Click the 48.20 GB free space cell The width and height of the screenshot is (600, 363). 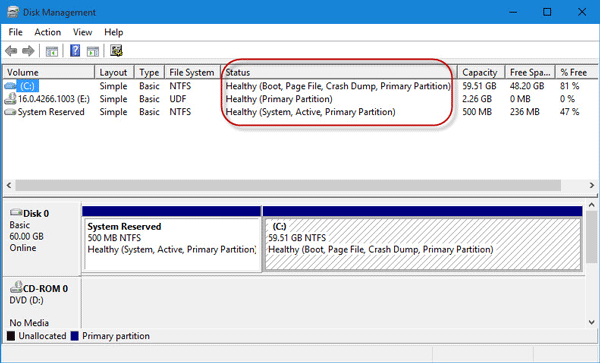click(x=527, y=86)
